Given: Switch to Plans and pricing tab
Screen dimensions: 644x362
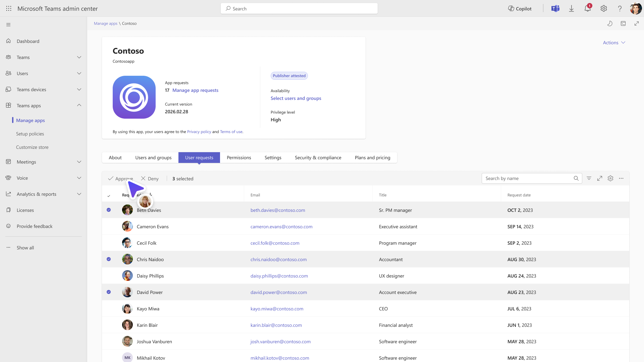Looking at the screenshot, I should pos(373,158).
